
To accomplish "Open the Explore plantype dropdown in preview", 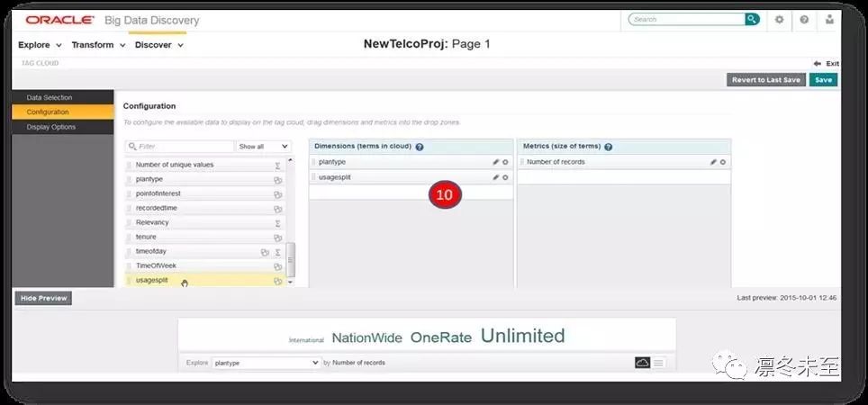I will tap(267, 363).
